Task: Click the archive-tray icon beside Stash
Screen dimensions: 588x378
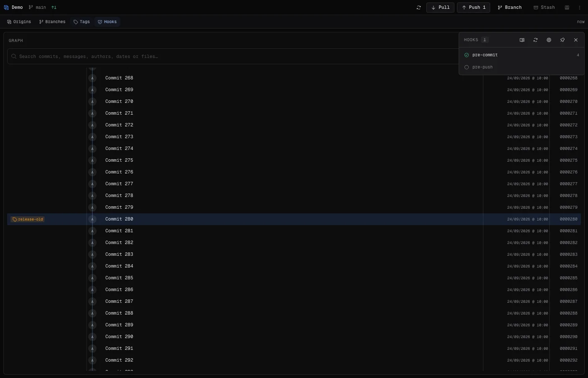Action: pos(567,8)
